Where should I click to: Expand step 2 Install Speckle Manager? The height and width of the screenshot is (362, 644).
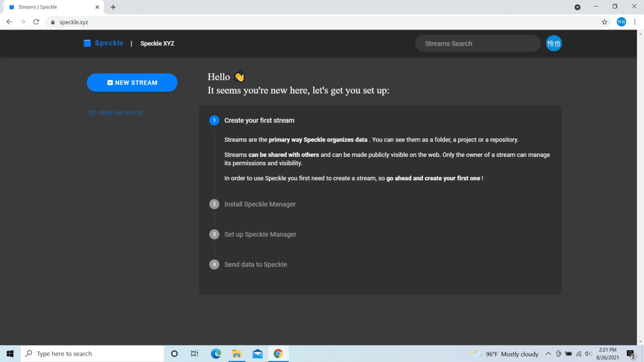coord(260,204)
